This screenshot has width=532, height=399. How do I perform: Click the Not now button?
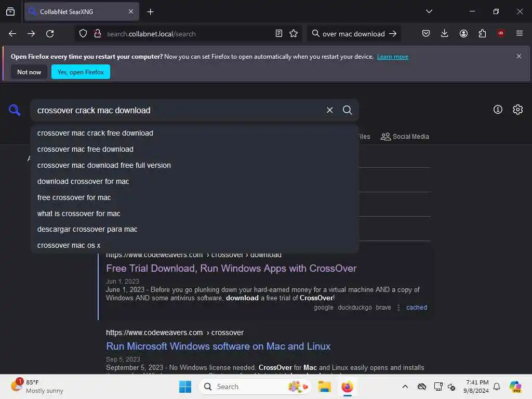[x=29, y=72]
